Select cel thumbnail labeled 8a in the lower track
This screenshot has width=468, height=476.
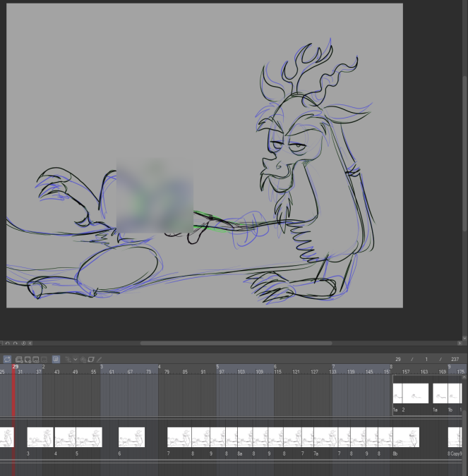245,437
